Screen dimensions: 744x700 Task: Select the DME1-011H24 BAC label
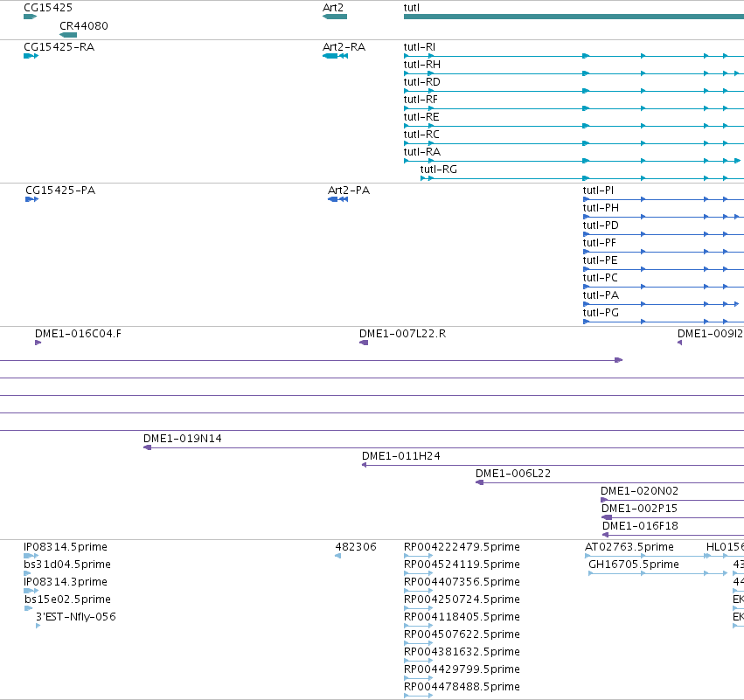(401, 456)
